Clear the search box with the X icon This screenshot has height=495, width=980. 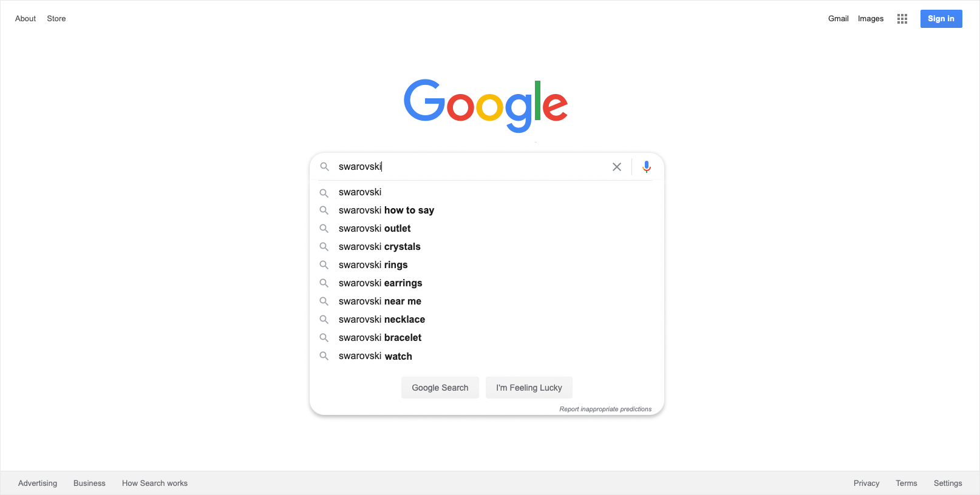tap(617, 167)
